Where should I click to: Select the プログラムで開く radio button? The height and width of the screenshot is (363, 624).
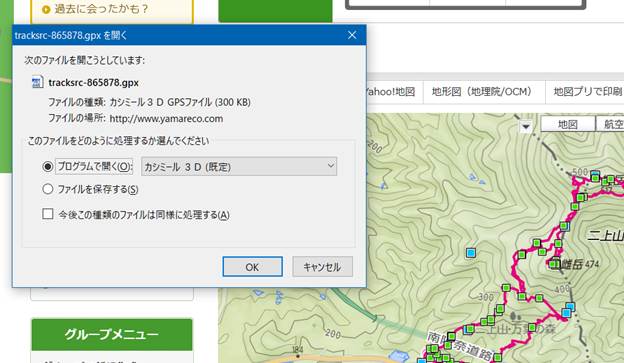48,166
